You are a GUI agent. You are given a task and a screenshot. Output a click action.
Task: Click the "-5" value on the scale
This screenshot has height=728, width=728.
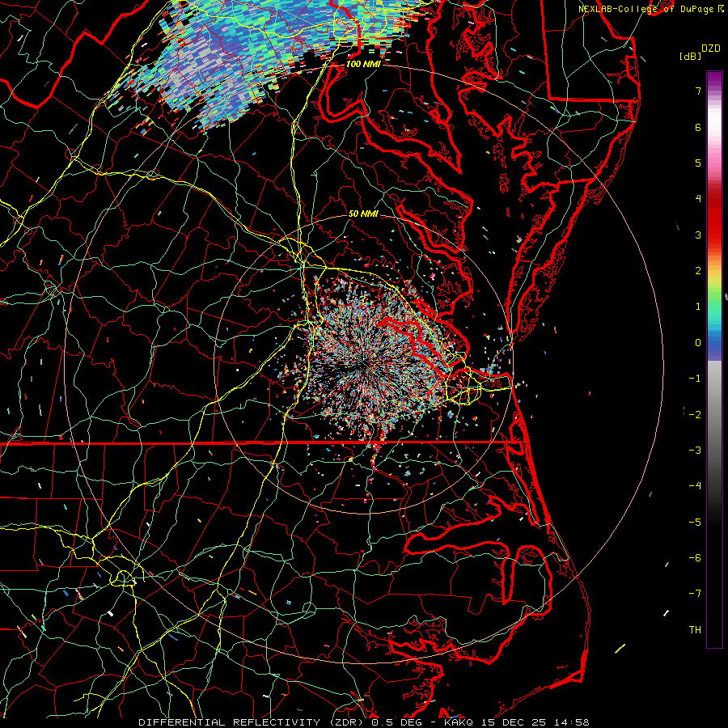pos(695,523)
